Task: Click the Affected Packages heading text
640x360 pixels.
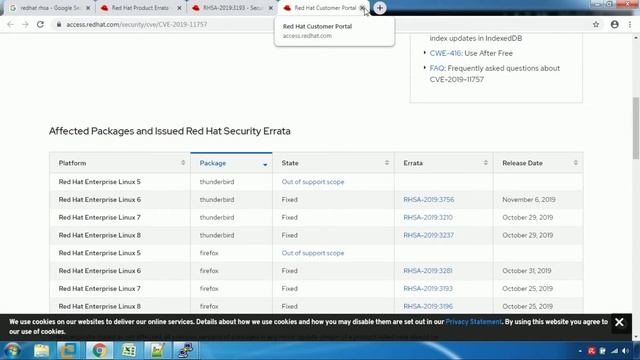Action: [170, 131]
